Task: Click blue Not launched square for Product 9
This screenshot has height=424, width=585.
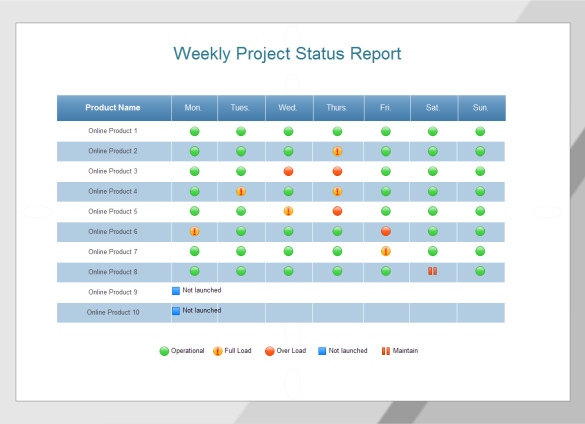Action: pyautogui.click(x=176, y=291)
